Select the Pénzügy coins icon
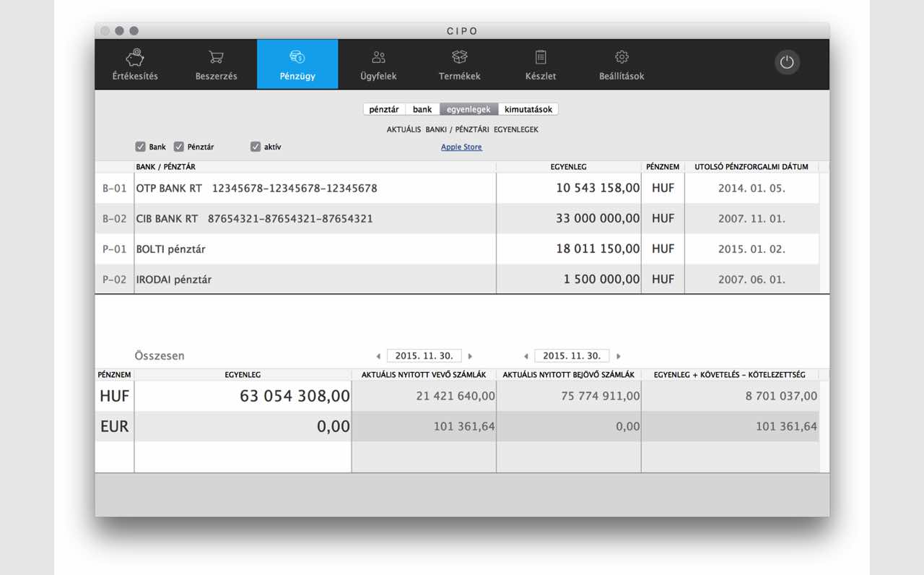 click(297, 57)
